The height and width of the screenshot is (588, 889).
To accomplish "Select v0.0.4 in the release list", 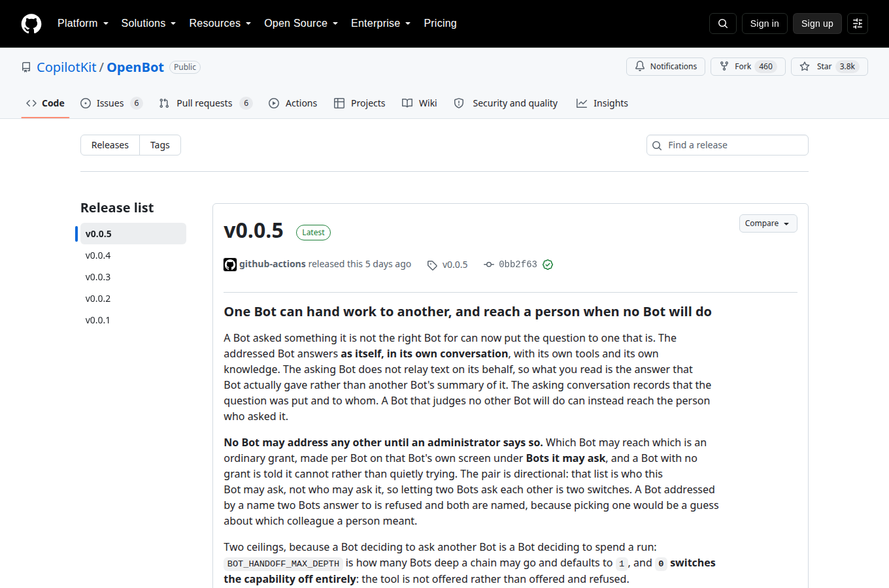I will pyautogui.click(x=133, y=255).
